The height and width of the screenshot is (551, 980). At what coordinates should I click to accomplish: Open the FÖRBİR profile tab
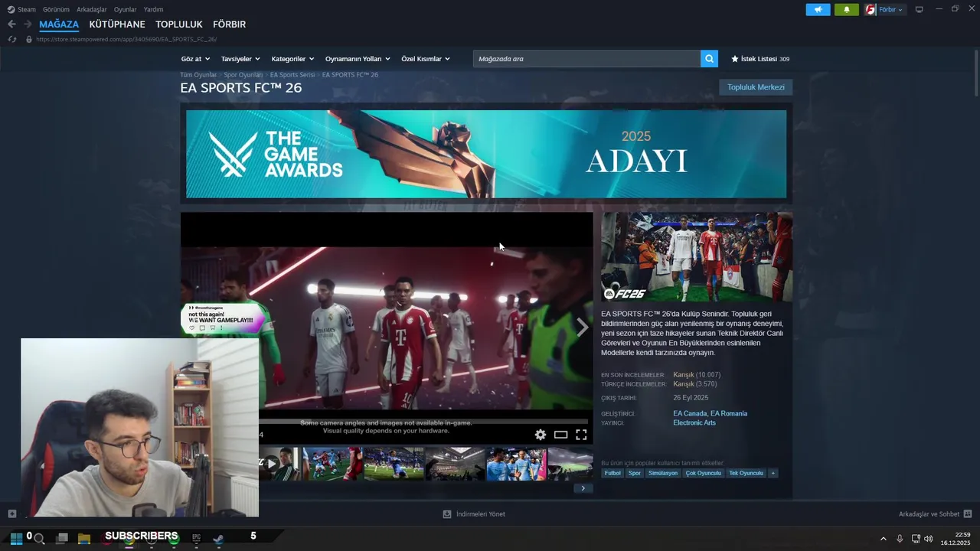point(229,24)
